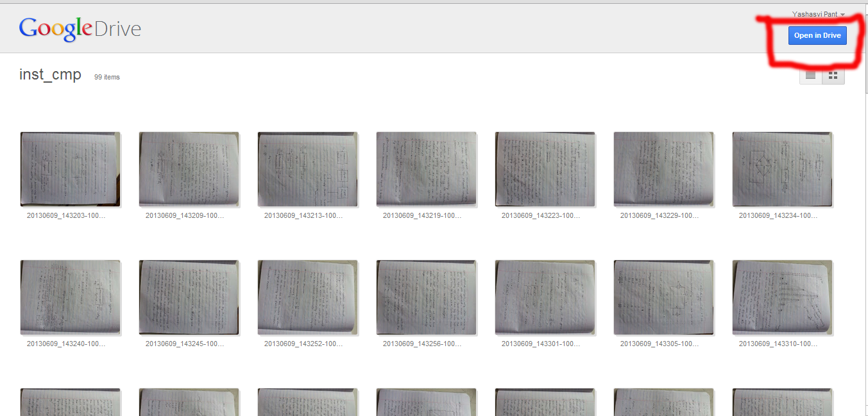The image size is (868, 416).
Task: Open thumbnail 20130609_143213-100
Action: [x=308, y=169]
